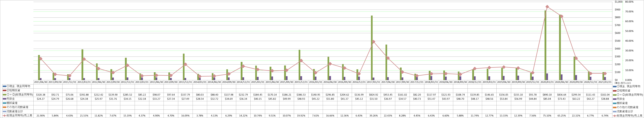Viewport: 644px width, 118px height.
Task: Click the 2021/03/31 date column header
Action: 605,82
